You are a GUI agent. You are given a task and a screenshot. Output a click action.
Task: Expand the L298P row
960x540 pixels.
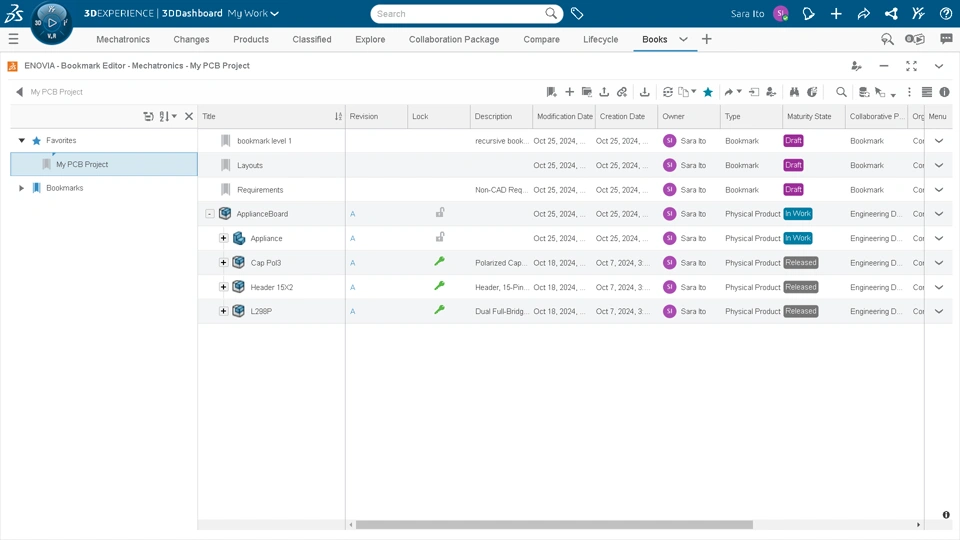[x=223, y=311]
